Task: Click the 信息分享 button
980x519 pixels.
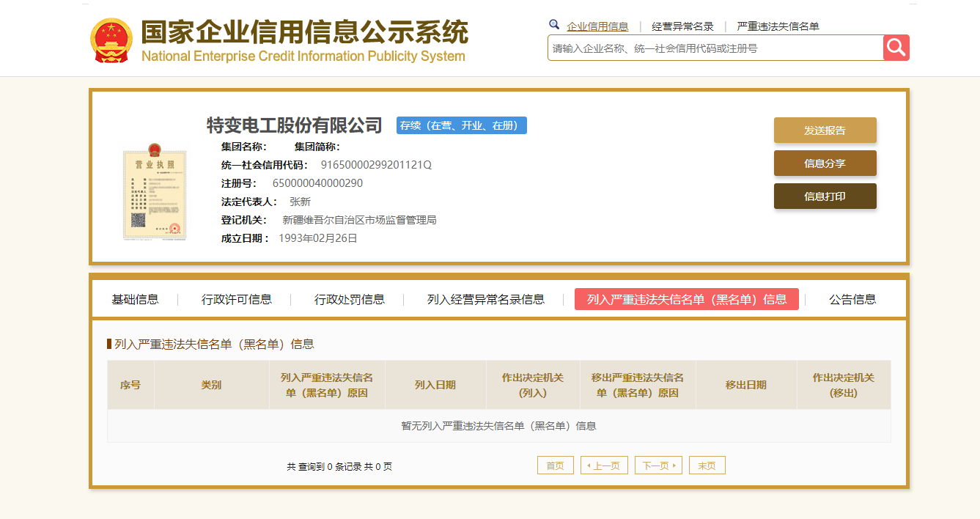Action: (825, 163)
